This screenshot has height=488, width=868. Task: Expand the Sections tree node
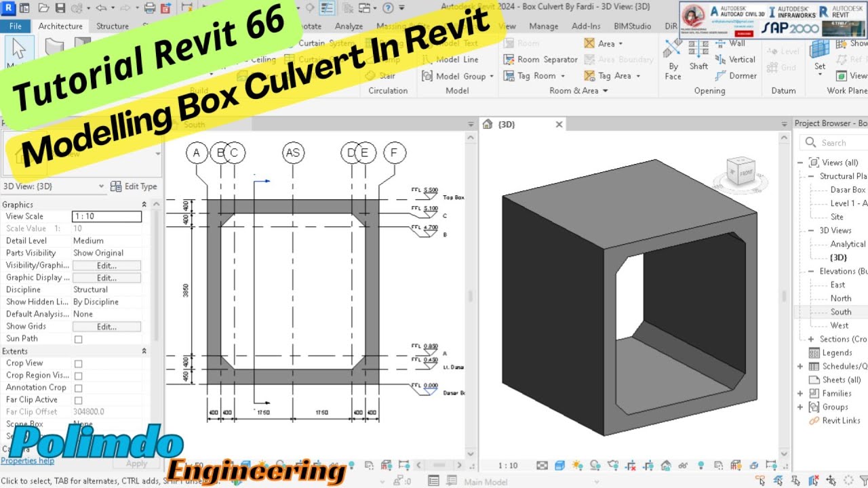point(811,339)
